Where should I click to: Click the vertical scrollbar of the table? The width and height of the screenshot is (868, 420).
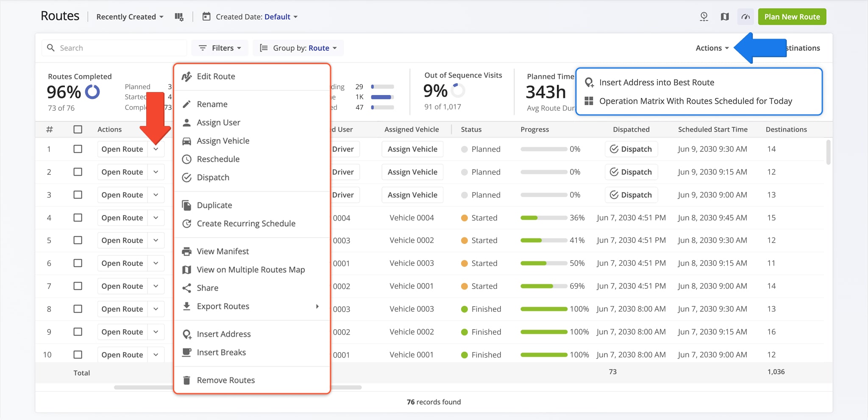pyautogui.click(x=828, y=152)
